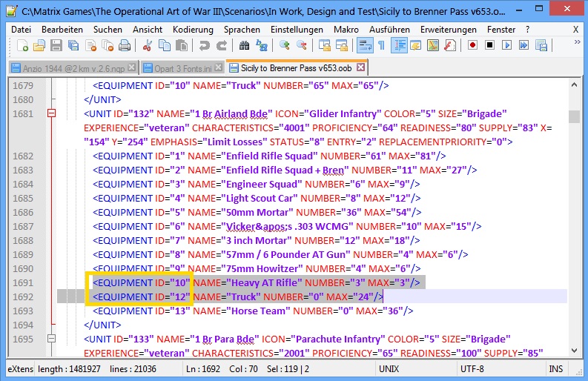The width and height of the screenshot is (588, 381).
Task: Close the Sicily to Brenner Pass tab
Action: coord(361,67)
